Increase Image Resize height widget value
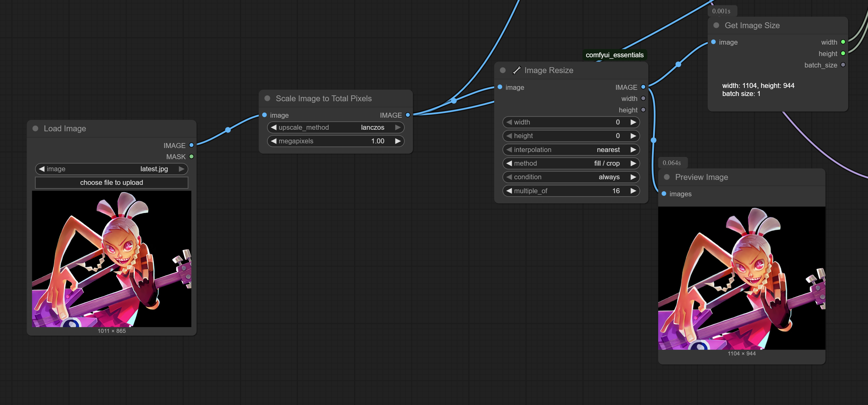868x405 pixels. (633, 136)
